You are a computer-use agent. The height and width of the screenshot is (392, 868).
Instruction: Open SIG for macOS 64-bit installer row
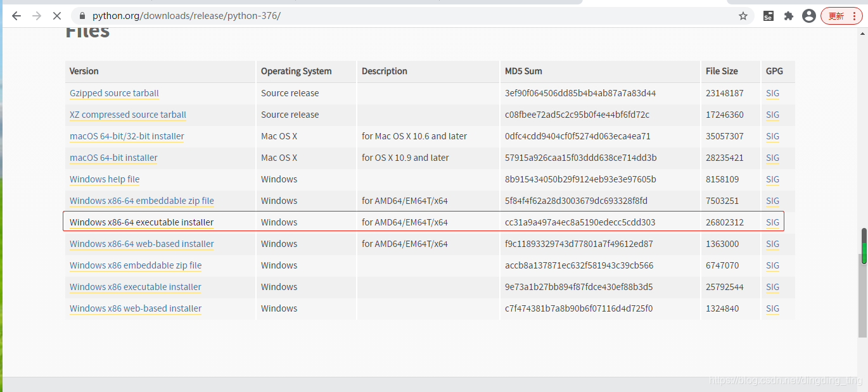coord(772,158)
